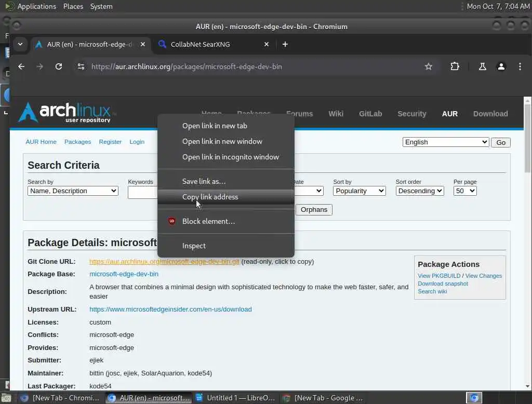The width and height of the screenshot is (532, 404).
Task: Open the Places menu in top panel
Action: coord(73,6)
